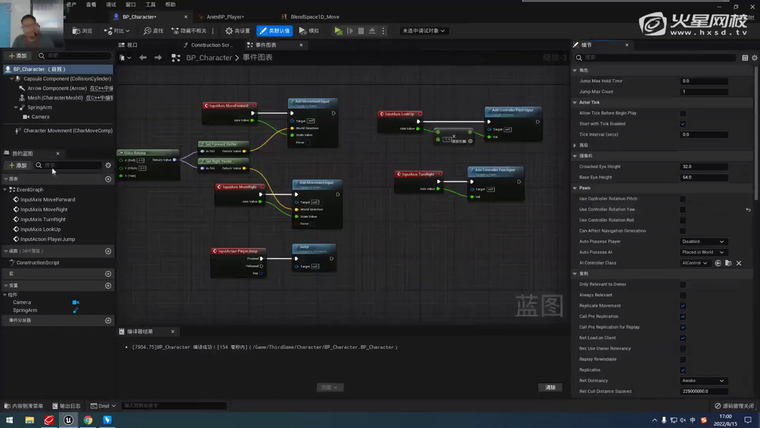Toggle Net Load on Client checkbox

683,338
